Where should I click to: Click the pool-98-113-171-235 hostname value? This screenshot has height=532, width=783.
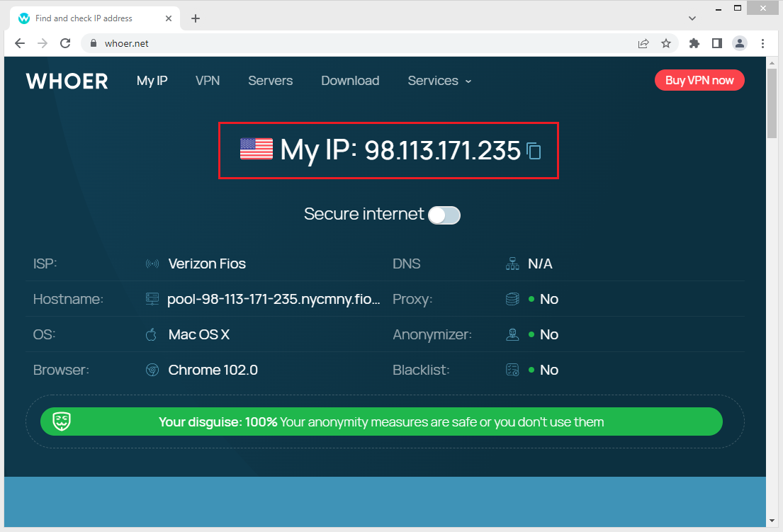tap(274, 299)
